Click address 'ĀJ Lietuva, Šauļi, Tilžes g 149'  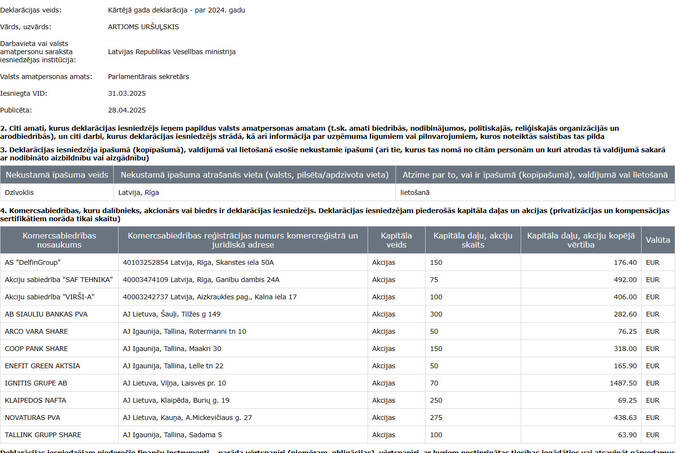tap(172, 314)
